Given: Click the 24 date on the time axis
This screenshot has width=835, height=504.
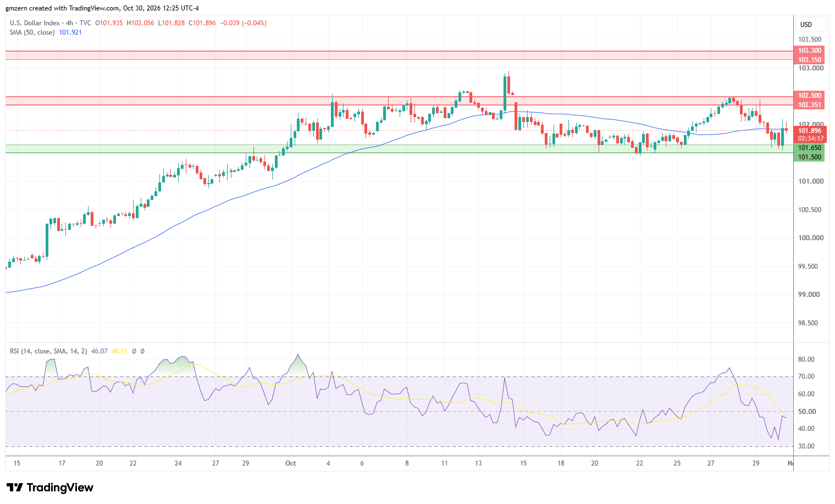Looking at the screenshot, I should pyautogui.click(x=178, y=463).
